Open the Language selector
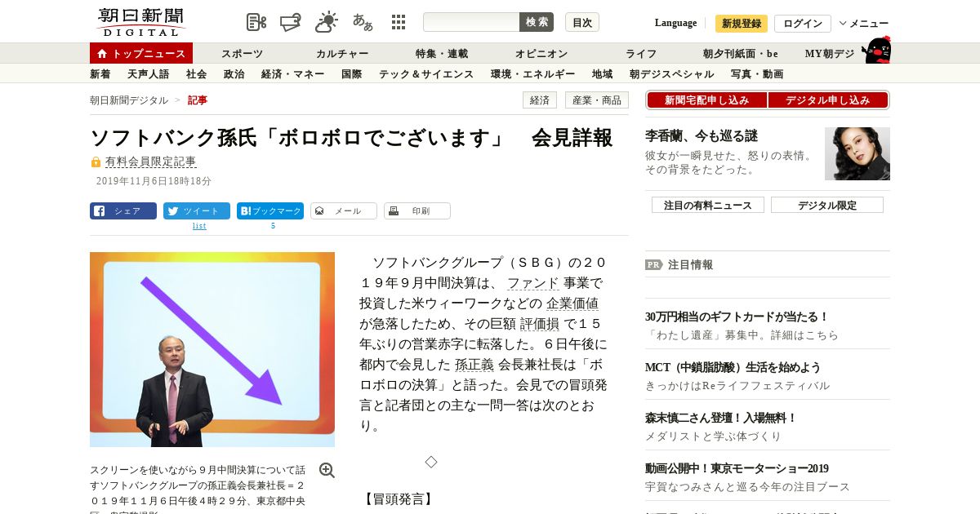The width and height of the screenshot is (980, 514). coord(675,23)
